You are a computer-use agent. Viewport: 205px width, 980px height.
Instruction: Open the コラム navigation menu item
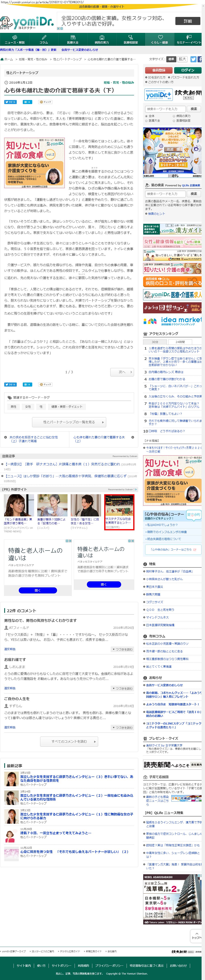coord(44,40)
